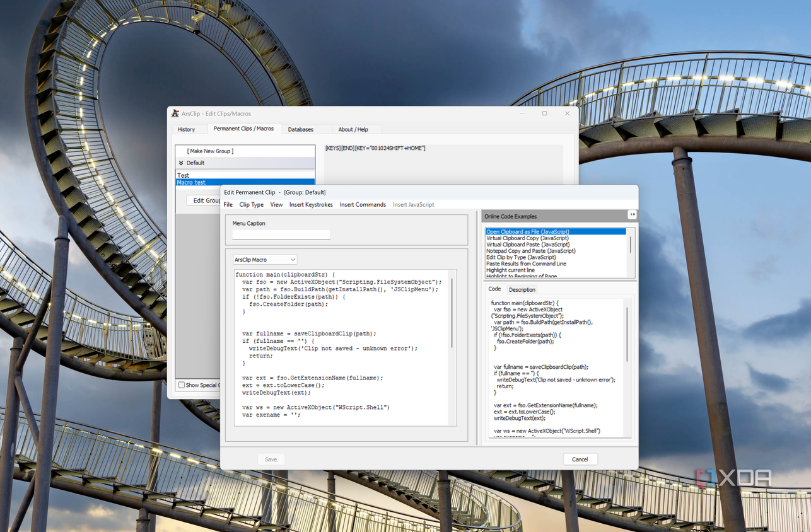Viewport: 811px width, 532px height.
Task: Open the greyed-out Insert JavaScript menu
Action: (413, 205)
